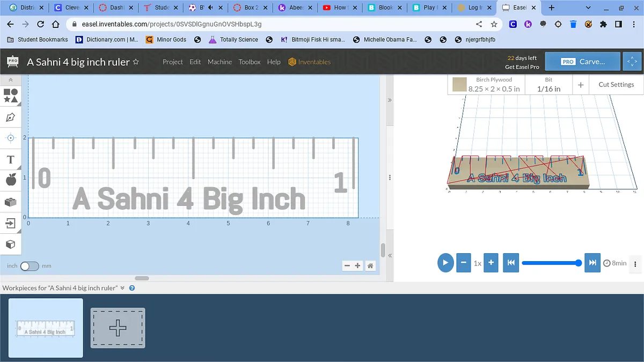Select the Pen drawing tool
Screen dimensions: 644x362
[11, 117]
